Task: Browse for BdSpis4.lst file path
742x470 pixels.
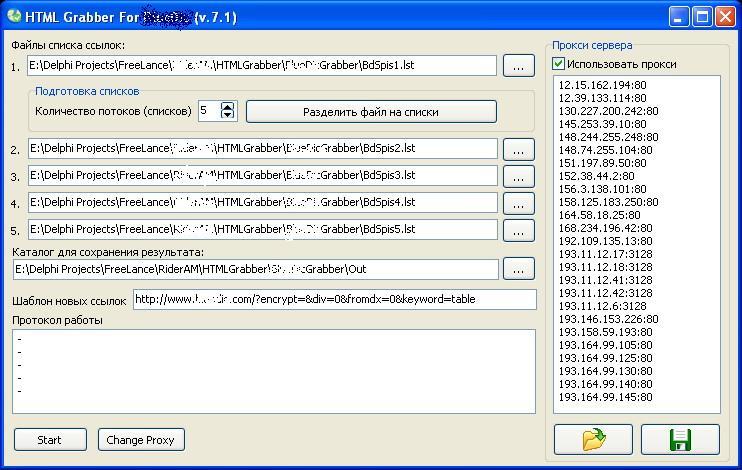Action: [518, 203]
